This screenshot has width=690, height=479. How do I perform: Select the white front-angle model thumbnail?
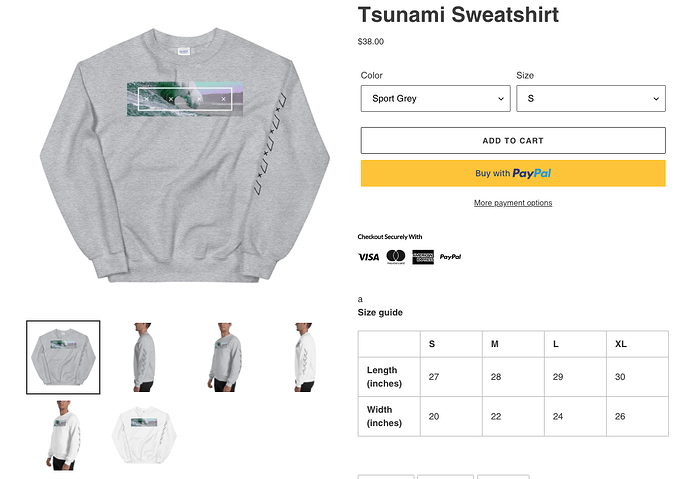coord(63,435)
